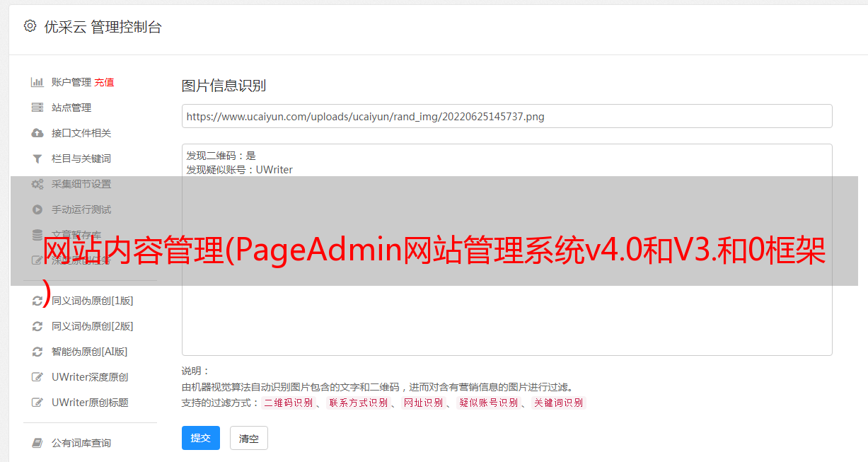Click the 清空 clear button

[249, 438]
